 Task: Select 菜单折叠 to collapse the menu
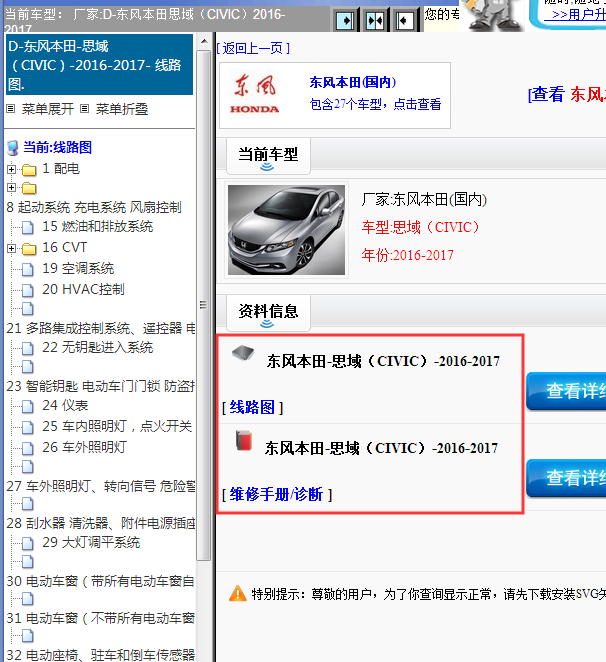[x=122, y=109]
